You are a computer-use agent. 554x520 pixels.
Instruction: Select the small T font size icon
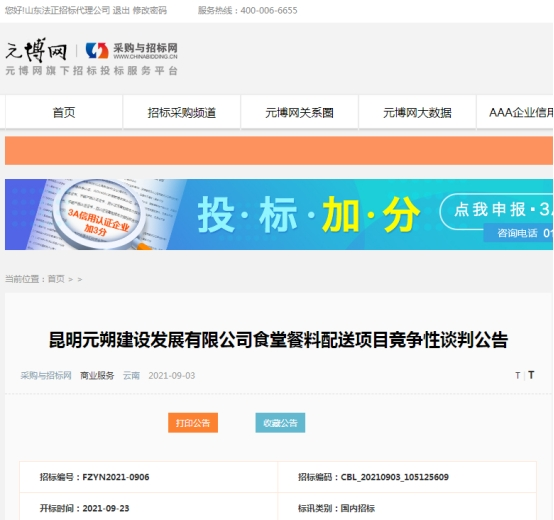point(518,375)
